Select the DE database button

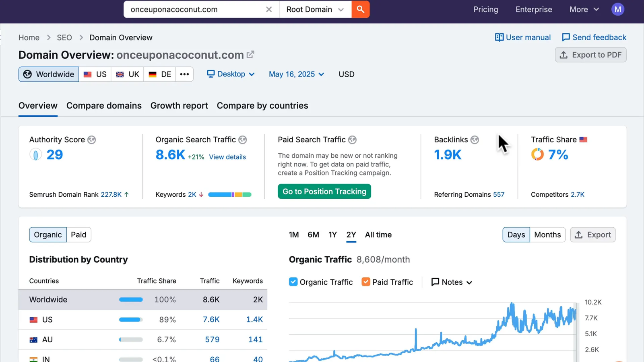[160, 74]
